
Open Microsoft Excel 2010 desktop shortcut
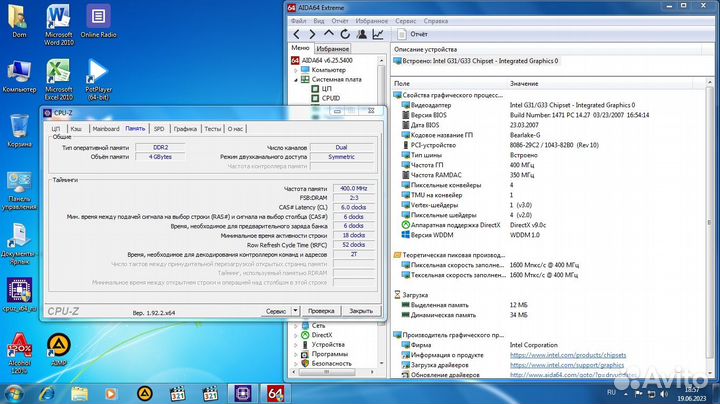(58, 79)
